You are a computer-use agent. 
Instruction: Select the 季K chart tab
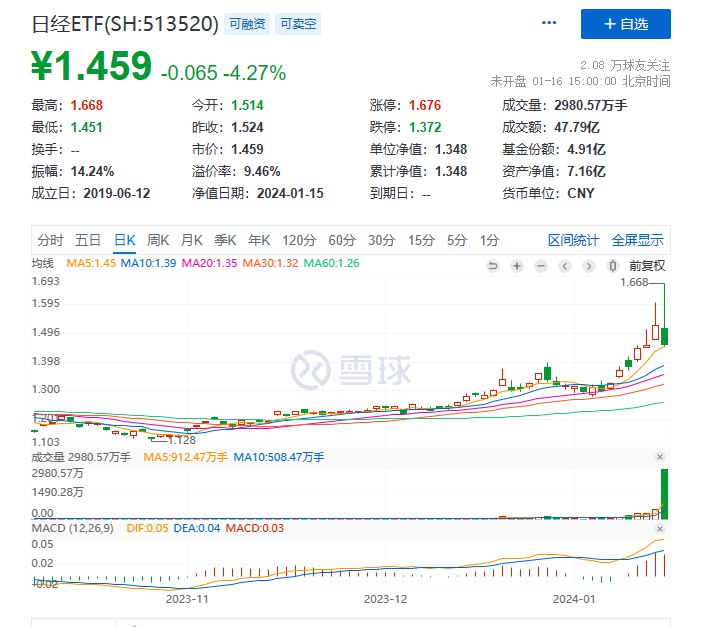click(225, 240)
